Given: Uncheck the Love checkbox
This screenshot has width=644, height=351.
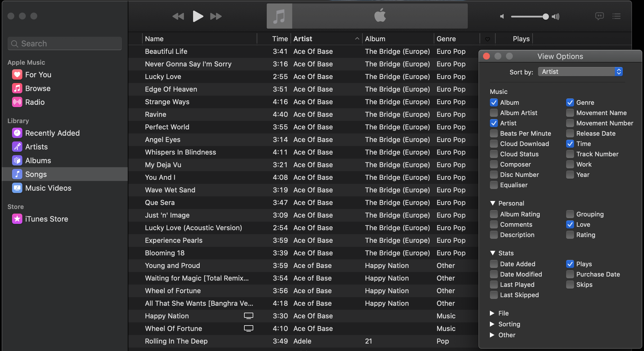Looking at the screenshot, I should [x=570, y=224].
